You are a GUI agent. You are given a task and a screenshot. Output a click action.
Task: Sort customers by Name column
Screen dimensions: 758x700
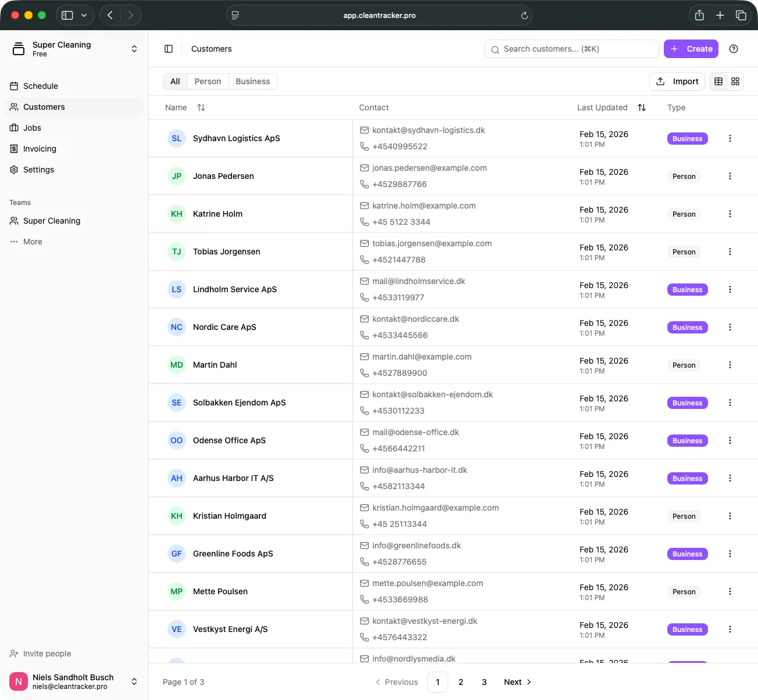[201, 107]
